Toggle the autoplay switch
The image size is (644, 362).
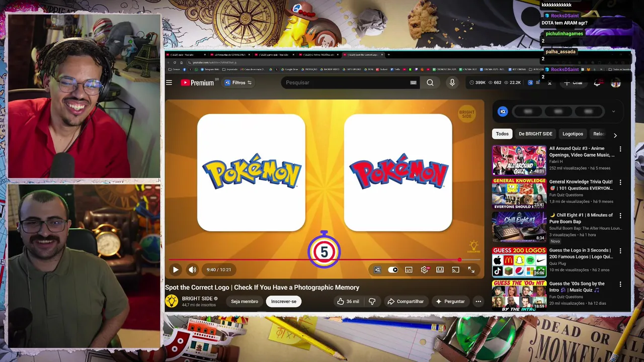(x=393, y=270)
